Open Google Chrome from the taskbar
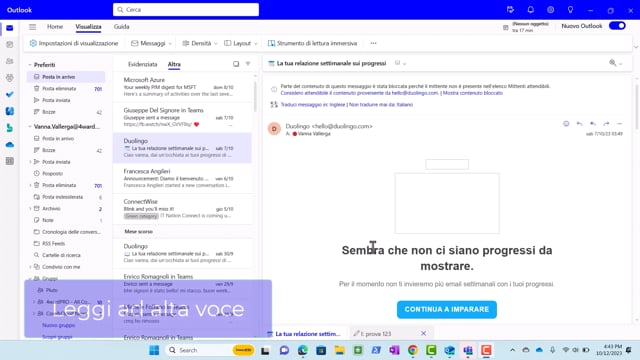This screenshot has height=360, width=640. coord(413,350)
